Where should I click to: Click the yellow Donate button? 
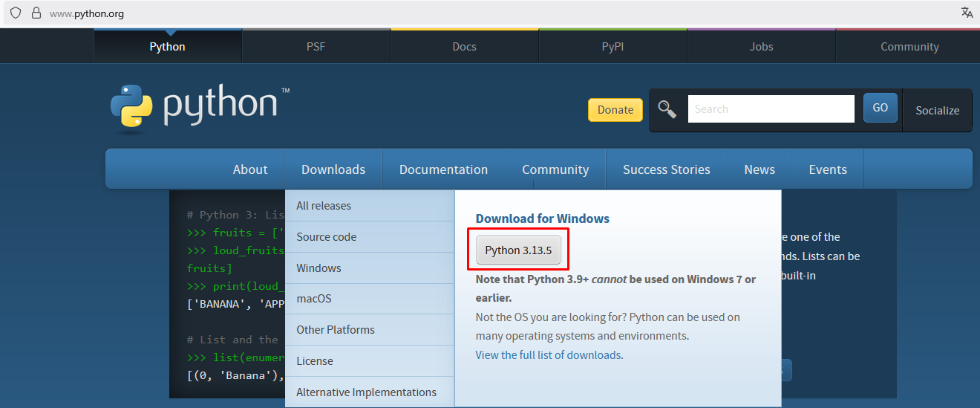pos(615,109)
